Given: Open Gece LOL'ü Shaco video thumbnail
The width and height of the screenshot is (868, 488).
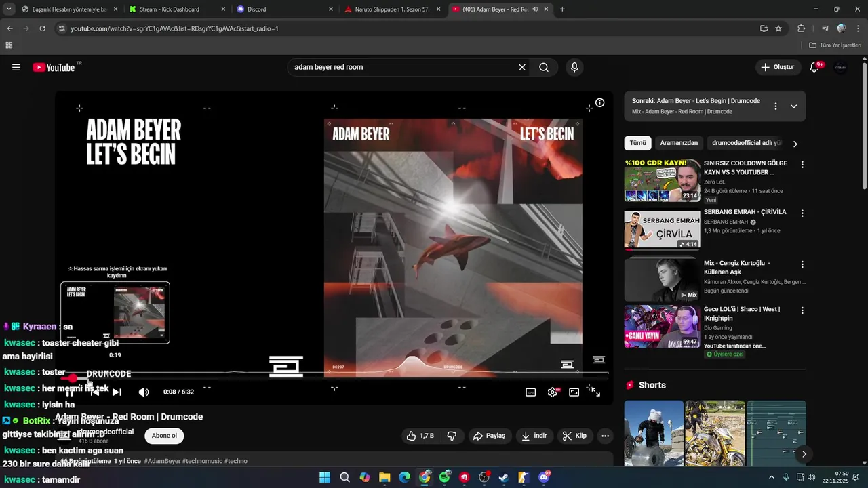Looking at the screenshot, I should click(x=662, y=327).
